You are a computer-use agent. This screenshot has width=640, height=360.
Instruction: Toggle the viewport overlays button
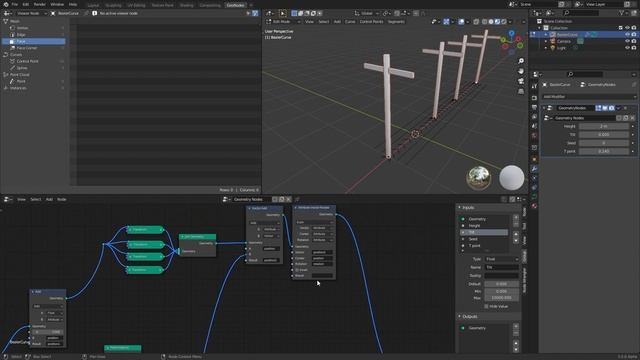click(461, 22)
